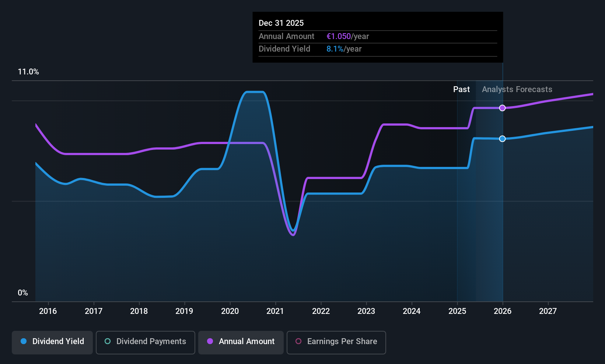Click the Dec 31 2025 tooltip date
Image resolution: width=605 pixels, height=364 pixels.
pos(281,23)
